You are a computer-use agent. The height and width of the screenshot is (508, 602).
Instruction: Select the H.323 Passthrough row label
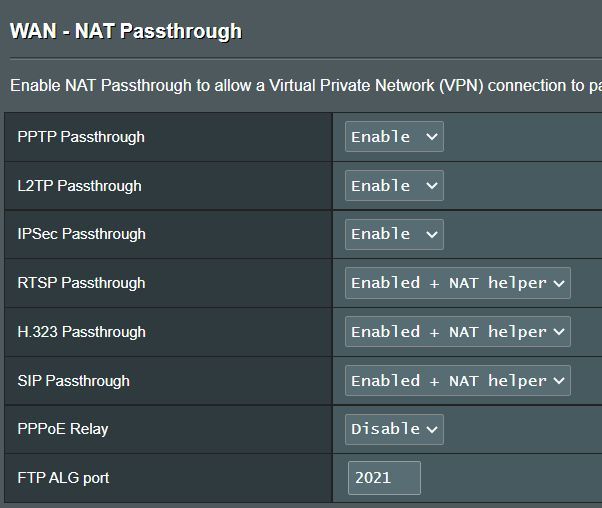82,332
